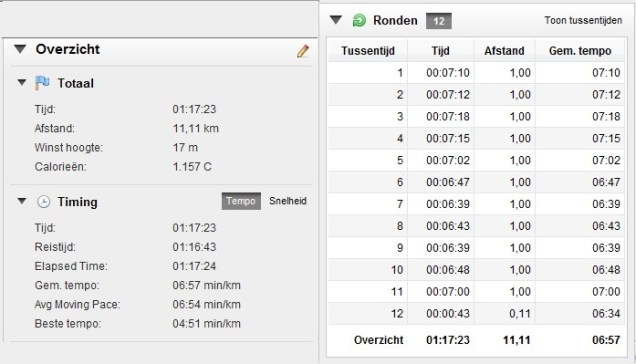
Task: Select lap 5 time 00:07:02
Action: click(448, 160)
